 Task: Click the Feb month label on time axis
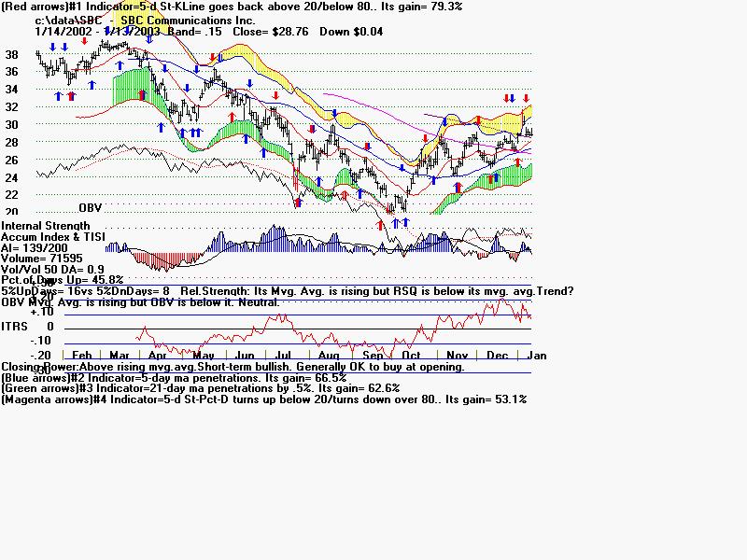82,356
